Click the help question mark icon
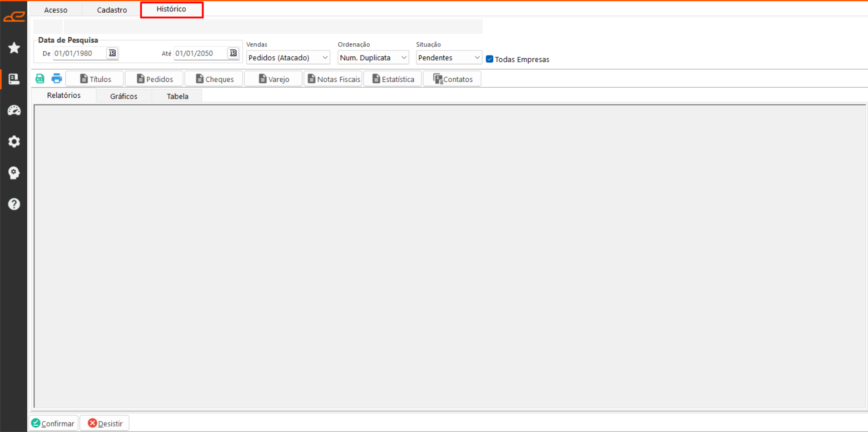Viewport: 868px width, 432px height. (14, 204)
